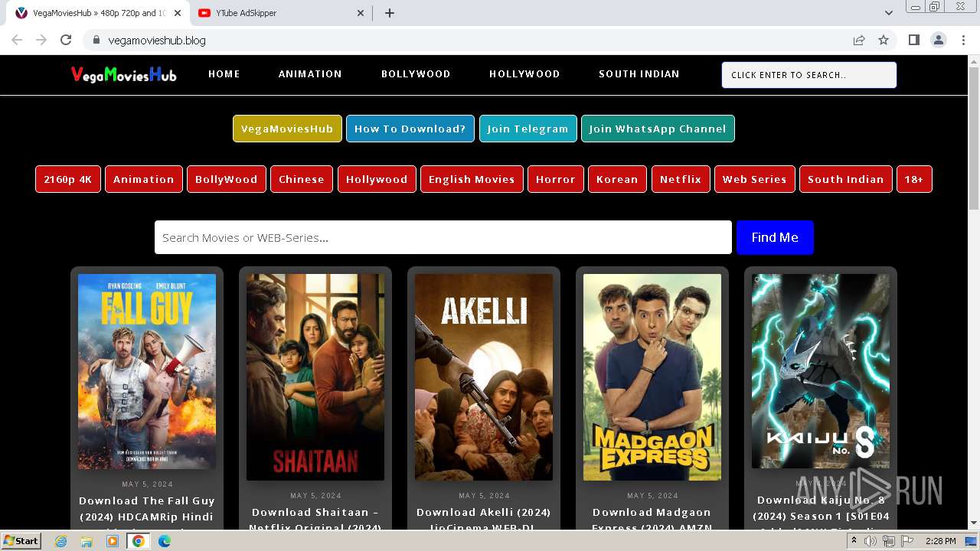Switch to the YTube AdSkipper tab
Viewport: 980px width, 551px height.
click(282, 13)
